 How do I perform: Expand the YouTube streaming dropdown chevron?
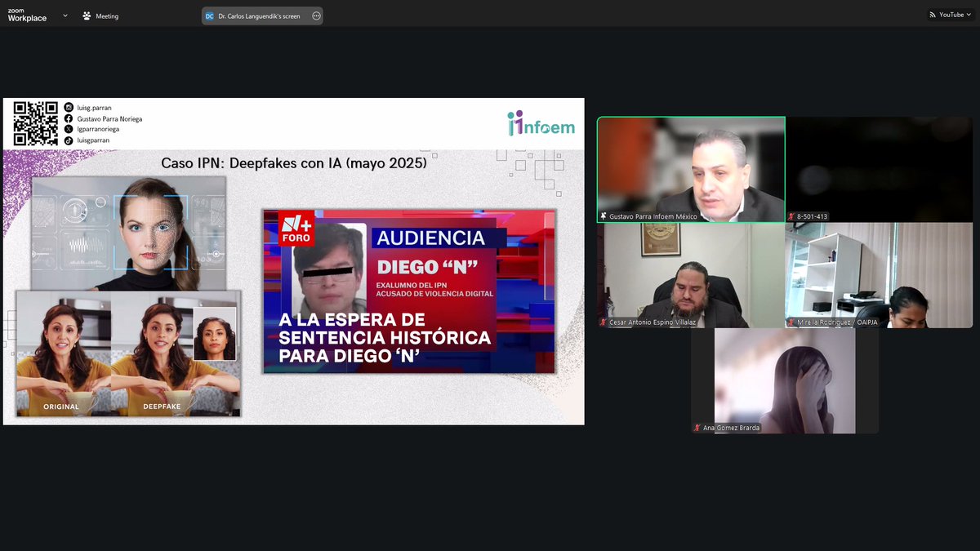(969, 15)
